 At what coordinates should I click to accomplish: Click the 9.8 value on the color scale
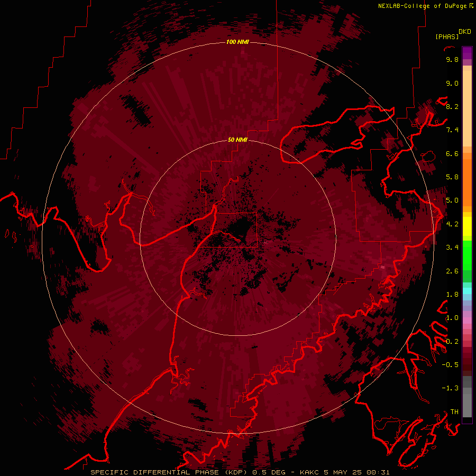[452, 59]
